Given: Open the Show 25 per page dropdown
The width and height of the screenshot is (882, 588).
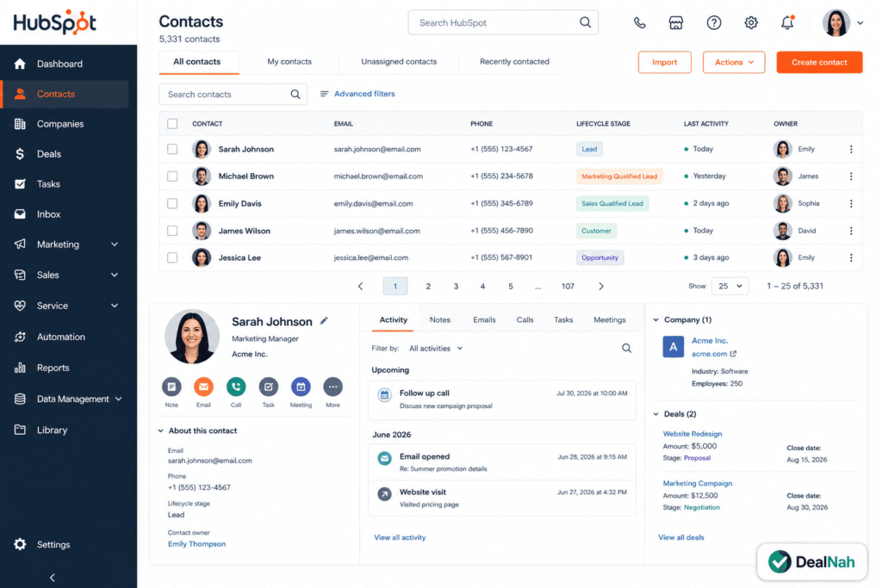Looking at the screenshot, I should click(x=730, y=286).
